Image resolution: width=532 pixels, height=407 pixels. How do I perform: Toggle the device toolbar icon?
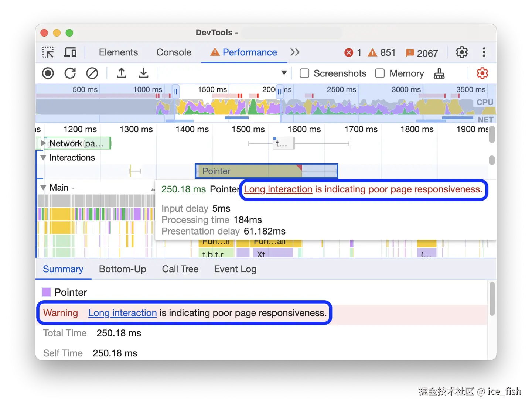click(x=70, y=52)
